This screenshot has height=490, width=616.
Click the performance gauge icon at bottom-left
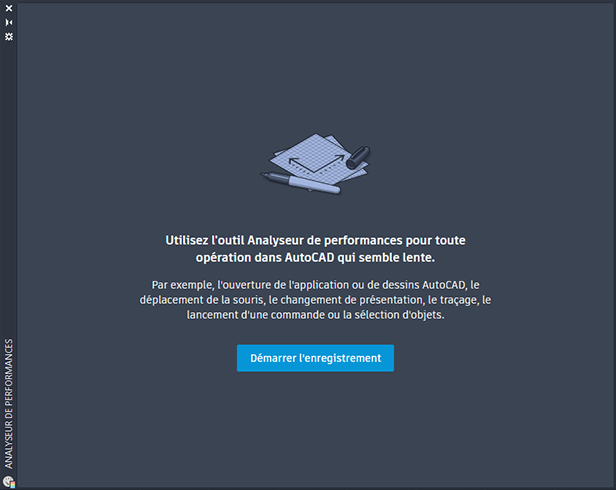point(9,482)
